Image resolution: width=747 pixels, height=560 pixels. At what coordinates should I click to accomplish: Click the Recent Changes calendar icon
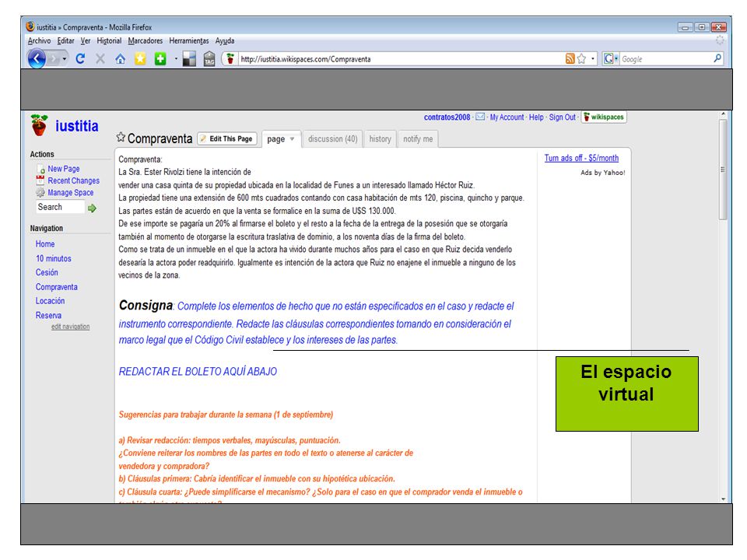pyautogui.click(x=40, y=180)
